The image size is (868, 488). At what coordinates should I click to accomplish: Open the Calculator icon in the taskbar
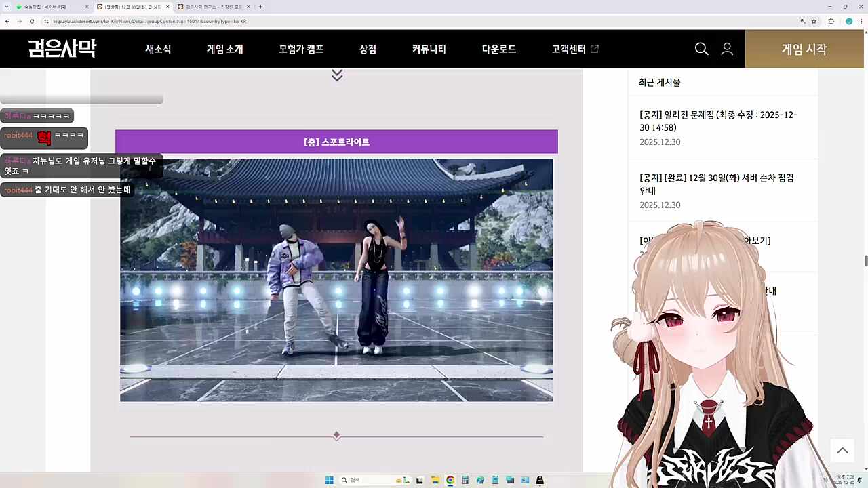tap(465, 480)
